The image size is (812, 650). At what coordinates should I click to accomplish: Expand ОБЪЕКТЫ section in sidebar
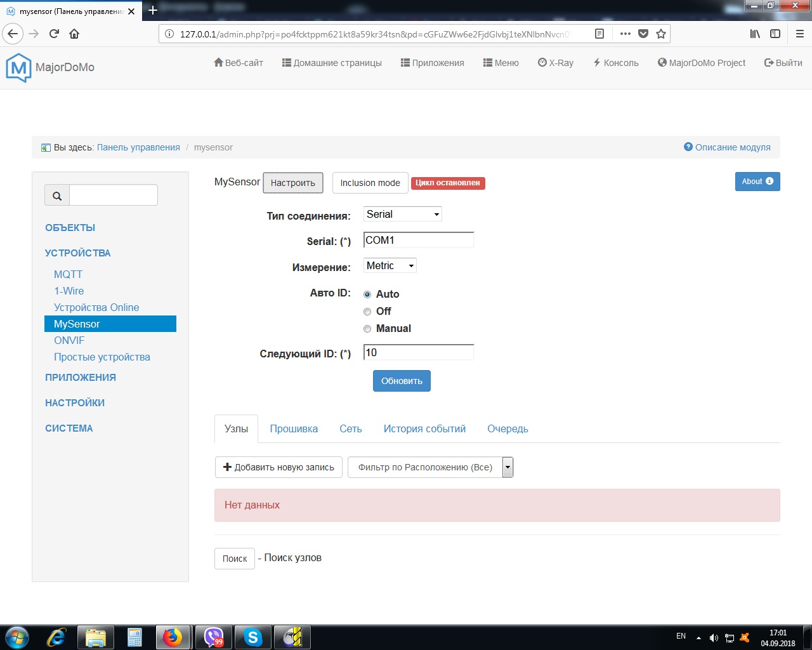point(70,228)
